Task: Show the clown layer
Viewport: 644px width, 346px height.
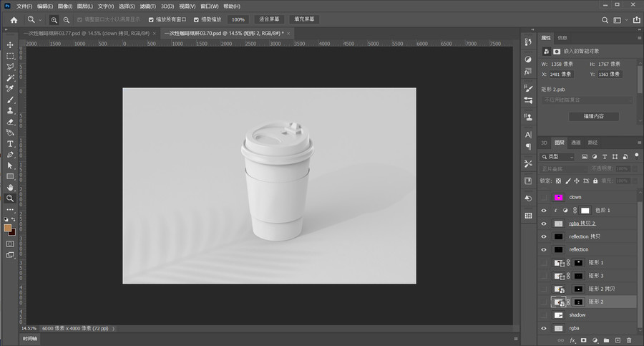Action: click(x=545, y=197)
